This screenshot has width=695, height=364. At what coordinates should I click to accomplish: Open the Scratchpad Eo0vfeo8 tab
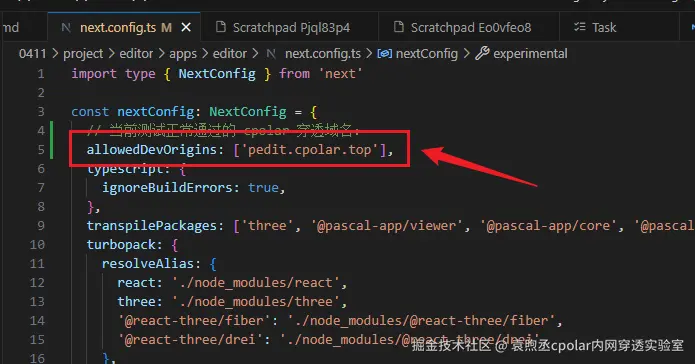pos(469,27)
